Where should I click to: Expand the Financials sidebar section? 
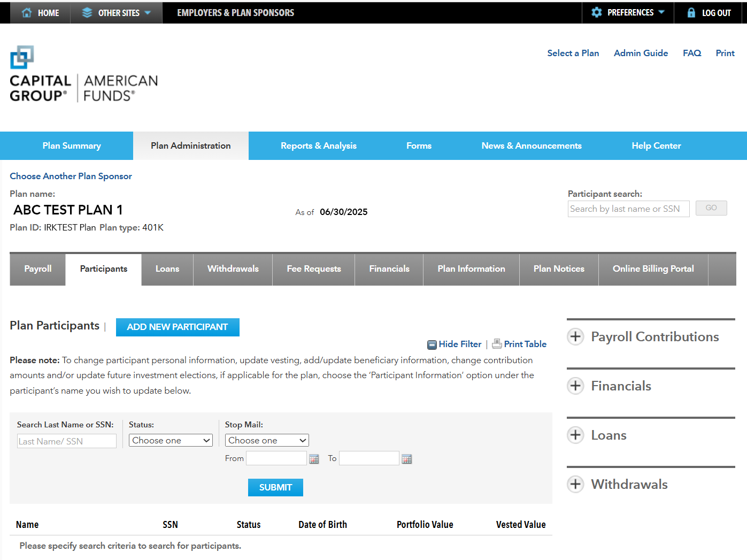575,386
